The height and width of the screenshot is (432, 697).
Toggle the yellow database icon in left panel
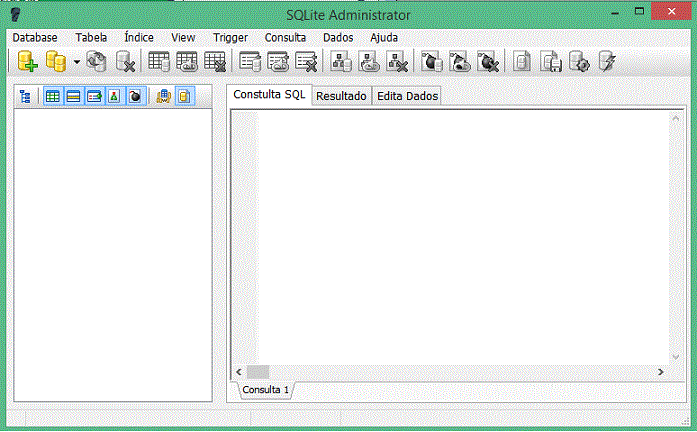pyautogui.click(x=184, y=96)
